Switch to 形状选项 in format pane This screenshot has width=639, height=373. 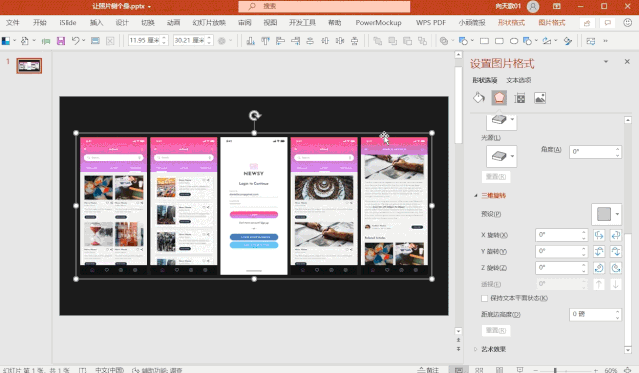[485, 80]
